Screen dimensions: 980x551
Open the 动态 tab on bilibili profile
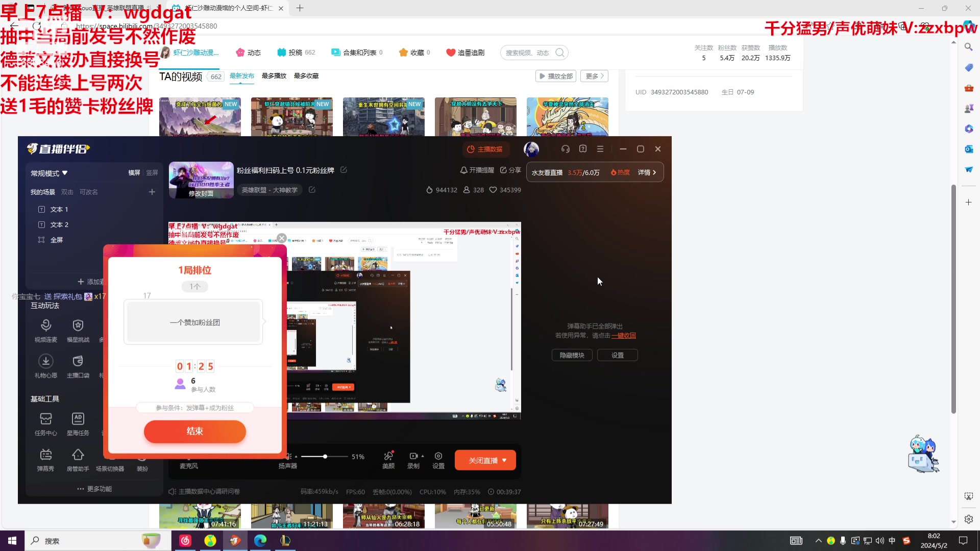[x=249, y=53]
